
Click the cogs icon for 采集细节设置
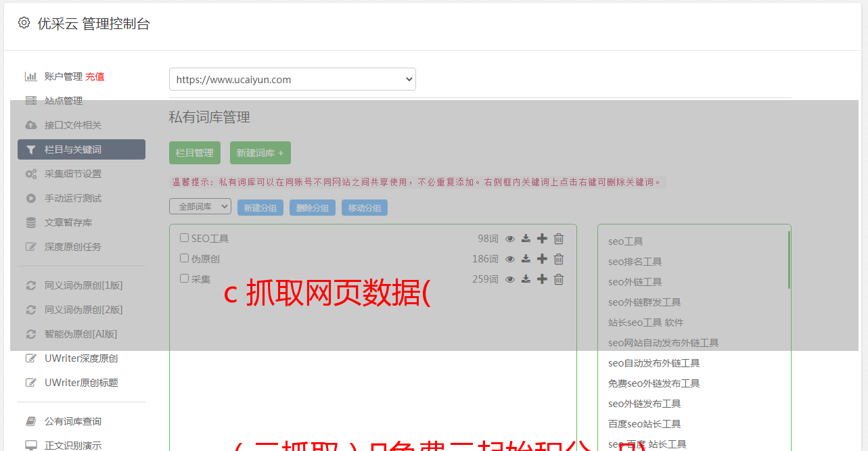tap(31, 174)
